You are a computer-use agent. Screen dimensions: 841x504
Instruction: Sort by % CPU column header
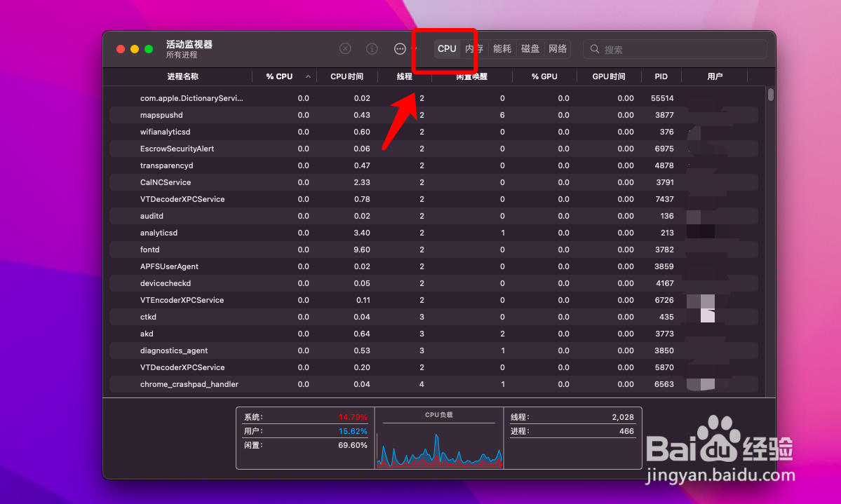tap(279, 76)
